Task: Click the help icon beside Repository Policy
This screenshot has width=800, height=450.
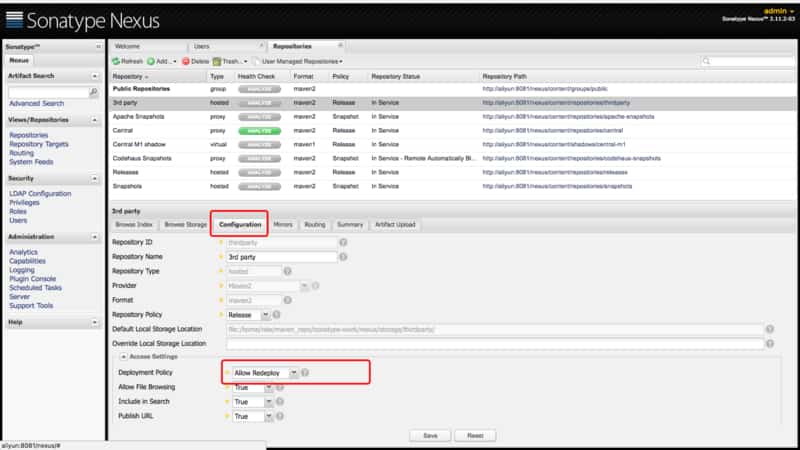Action: (x=276, y=315)
